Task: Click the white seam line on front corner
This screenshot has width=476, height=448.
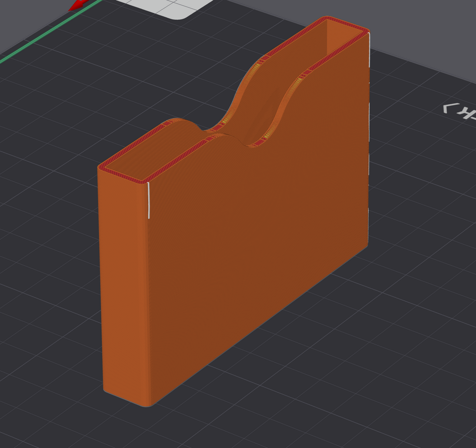Action: 149,200
